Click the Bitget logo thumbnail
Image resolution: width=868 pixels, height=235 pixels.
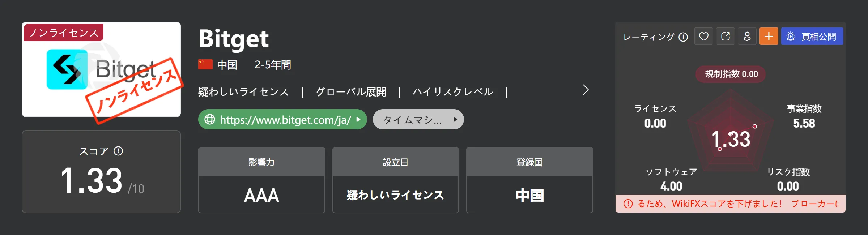(101, 69)
